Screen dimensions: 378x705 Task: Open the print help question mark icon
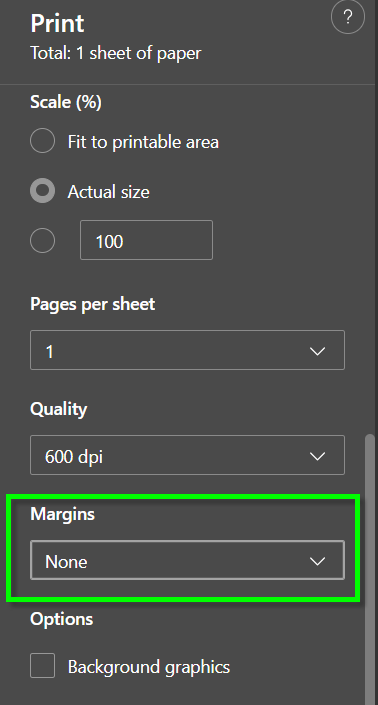click(x=347, y=17)
